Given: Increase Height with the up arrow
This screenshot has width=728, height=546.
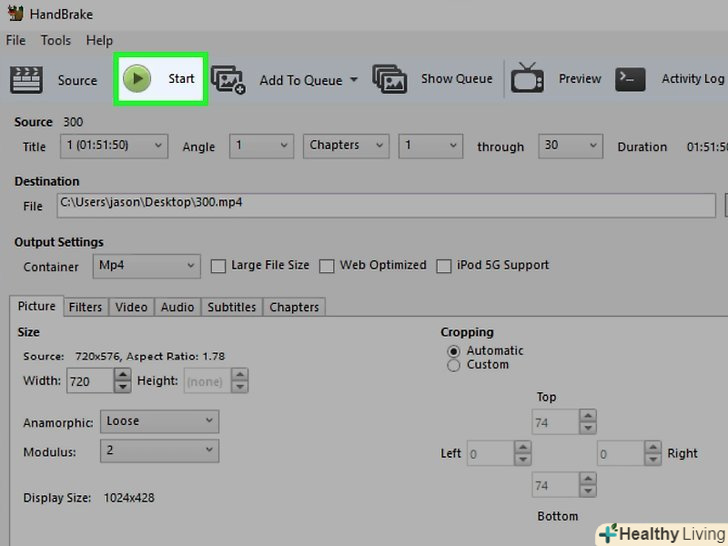Looking at the screenshot, I should click(240, 374).
